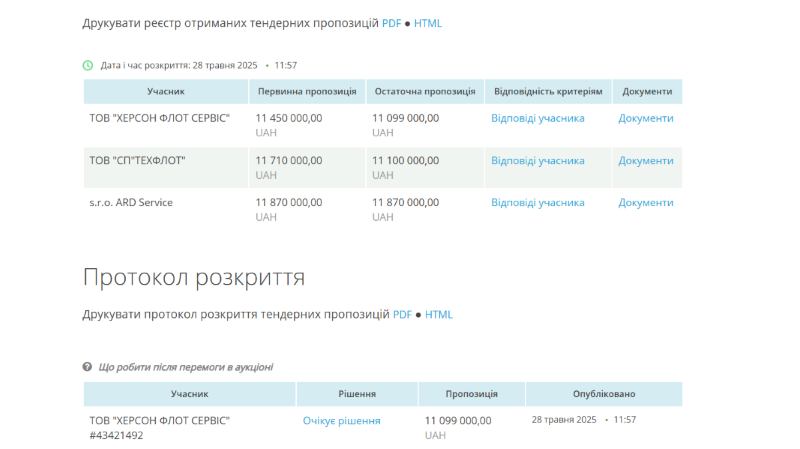
Task: Open HTML of the disclosure protocol
Action: pos(439,315)
